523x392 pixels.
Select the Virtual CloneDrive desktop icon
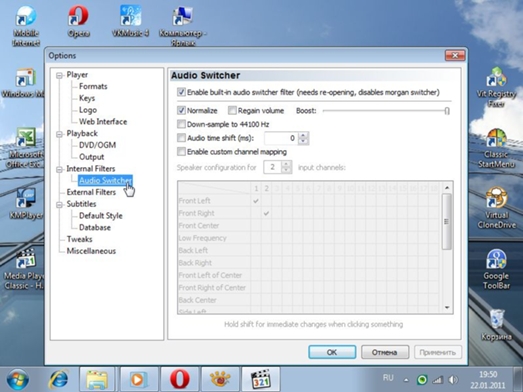tap(496, 208)
